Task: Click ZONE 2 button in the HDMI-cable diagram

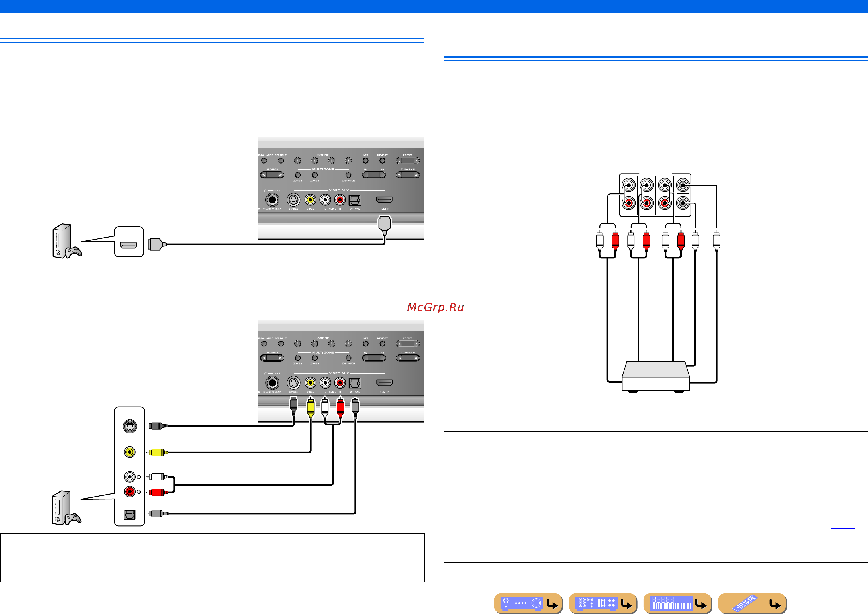Action: point(297,175)
